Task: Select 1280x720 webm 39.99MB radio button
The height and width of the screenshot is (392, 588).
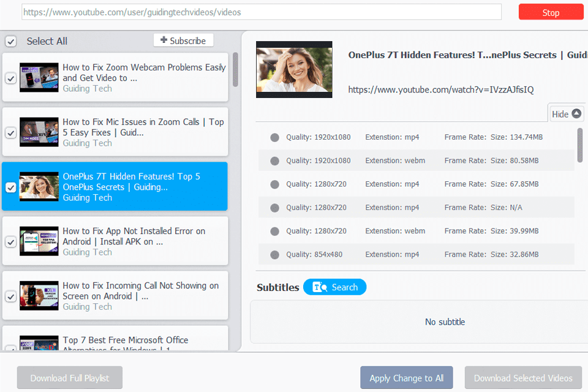Action: tap(274, 231)
